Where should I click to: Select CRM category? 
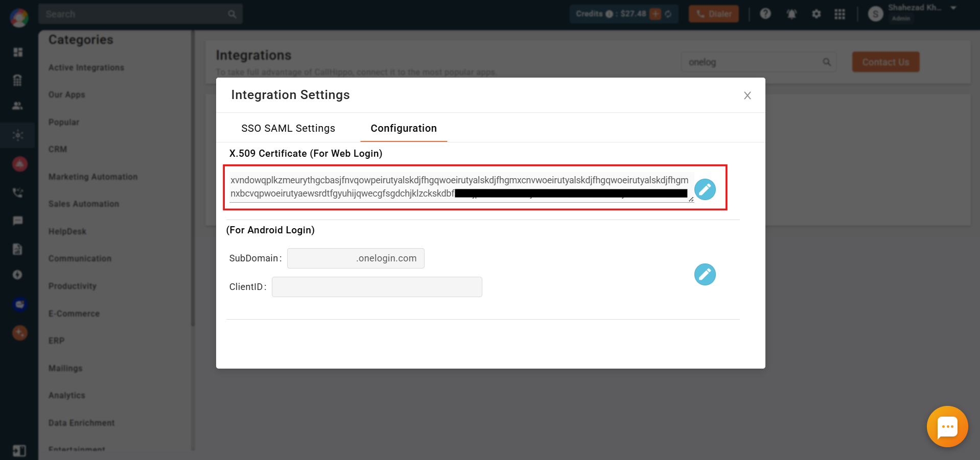(58, 149)
